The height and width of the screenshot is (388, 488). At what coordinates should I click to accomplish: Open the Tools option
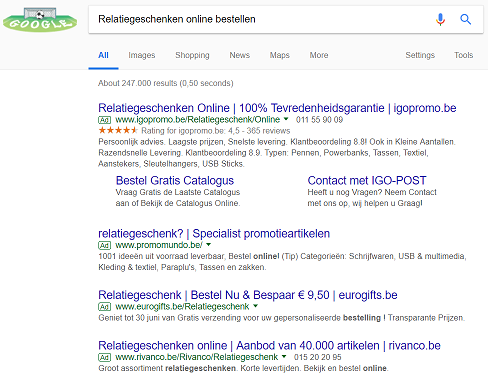(x=464, y=55)
